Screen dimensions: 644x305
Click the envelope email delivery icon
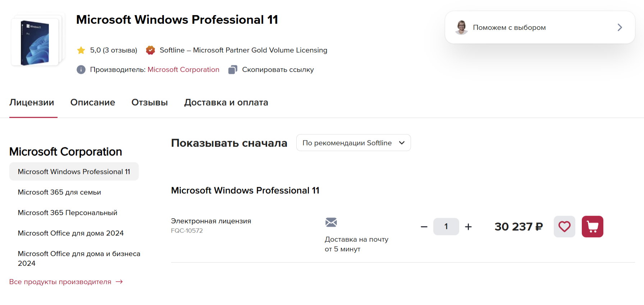331,222
